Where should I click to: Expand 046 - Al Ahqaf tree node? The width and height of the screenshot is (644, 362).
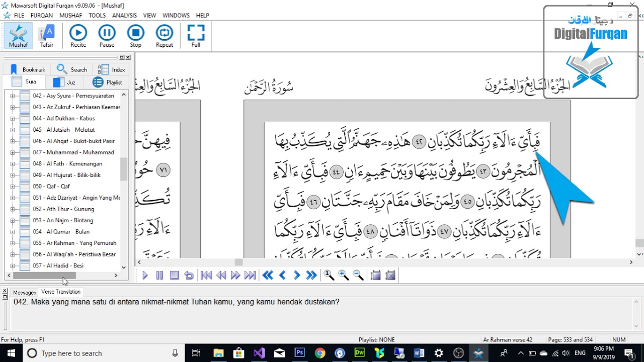tap(12, 141)
